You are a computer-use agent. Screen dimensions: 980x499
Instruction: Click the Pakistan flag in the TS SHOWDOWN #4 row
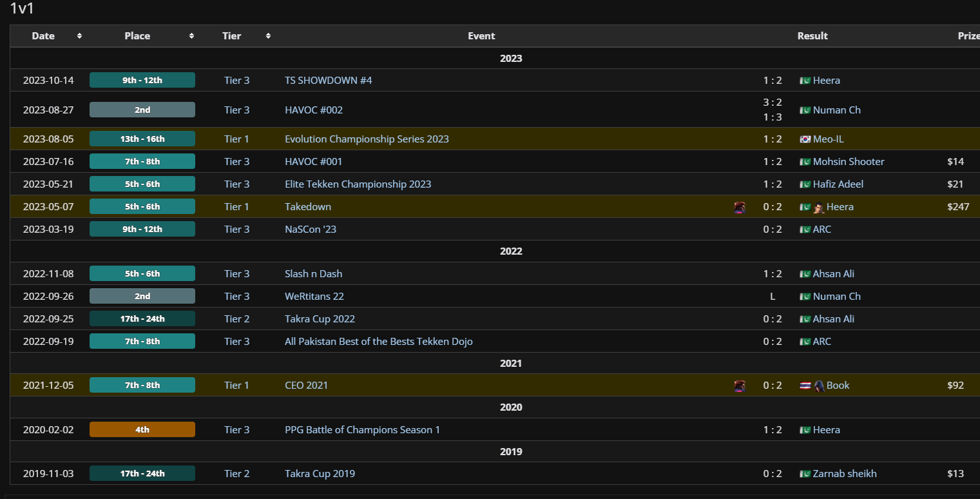(805, 81)
